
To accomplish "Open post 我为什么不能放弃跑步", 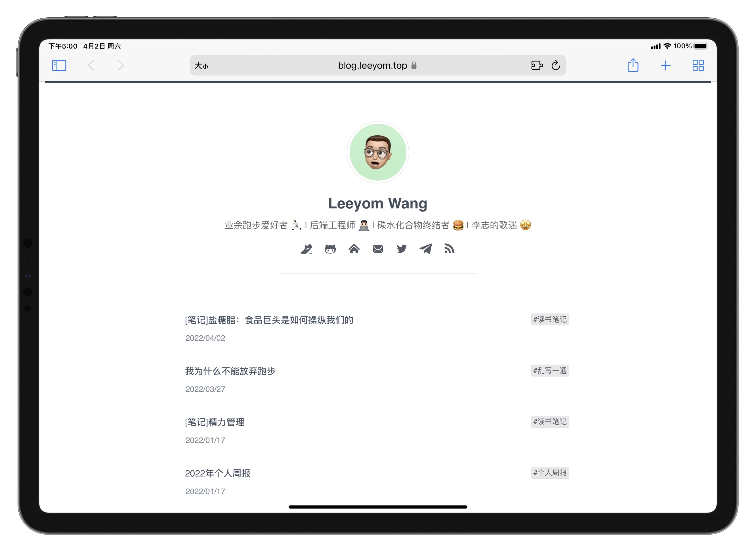I will click(230, 371).
